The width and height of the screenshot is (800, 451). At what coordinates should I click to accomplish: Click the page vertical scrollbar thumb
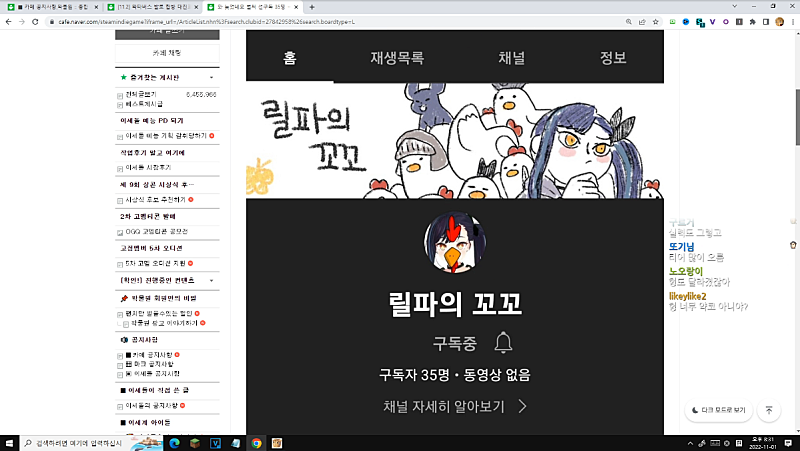[797, 117]
